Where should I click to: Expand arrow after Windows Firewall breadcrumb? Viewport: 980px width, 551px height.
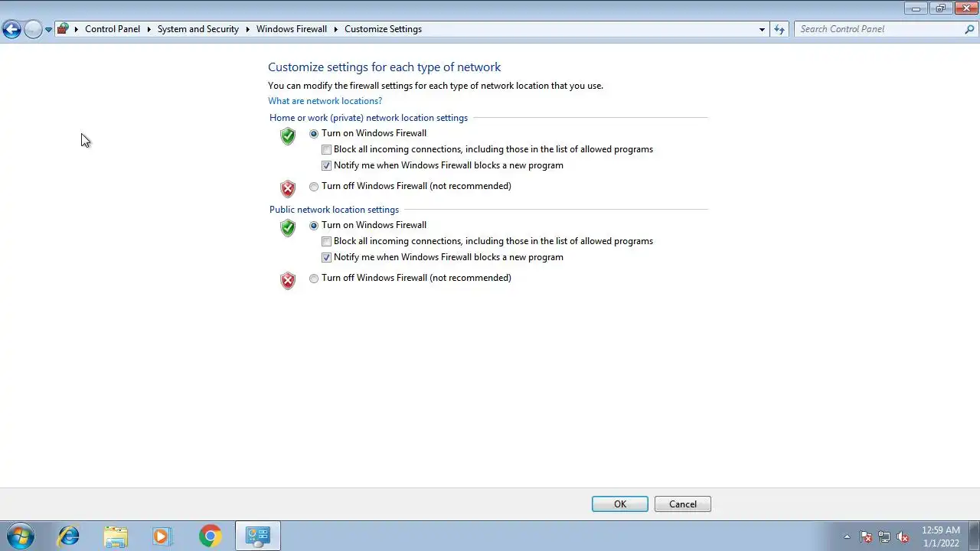point(335,29)
